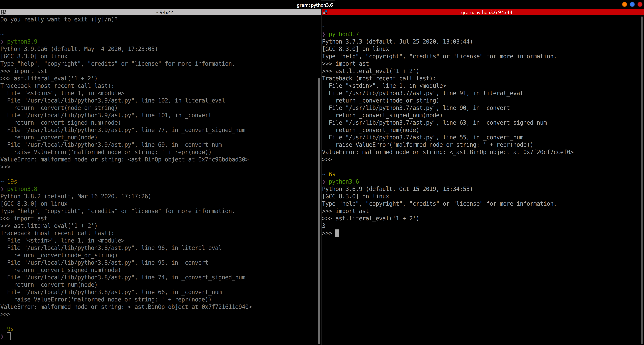Click the python3.8 'line 95, in _convert' row
Viewport: 644px width, 345px height.
108,263
